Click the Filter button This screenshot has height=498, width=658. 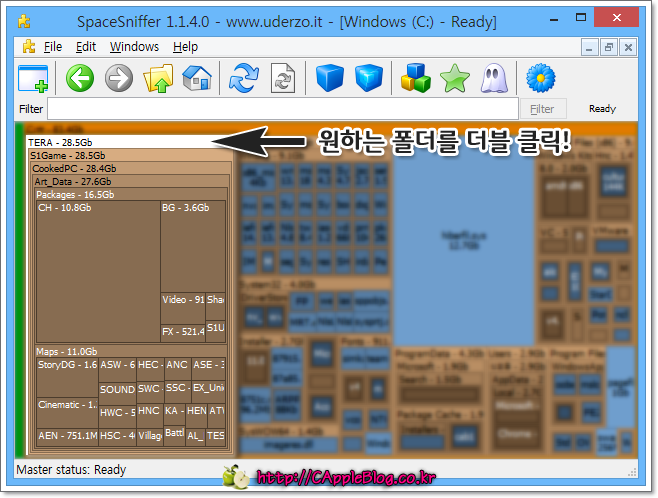point(543,109)
